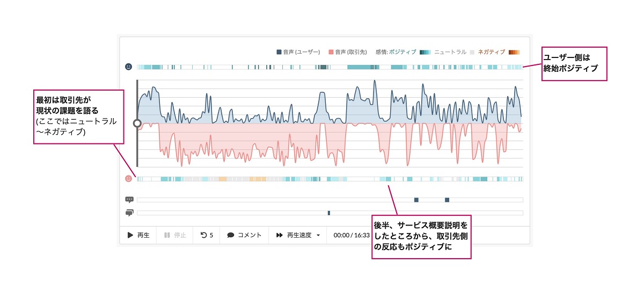Click the 停止 pause button
This screenshot has height=292, width=644.
tap(175, 235)
